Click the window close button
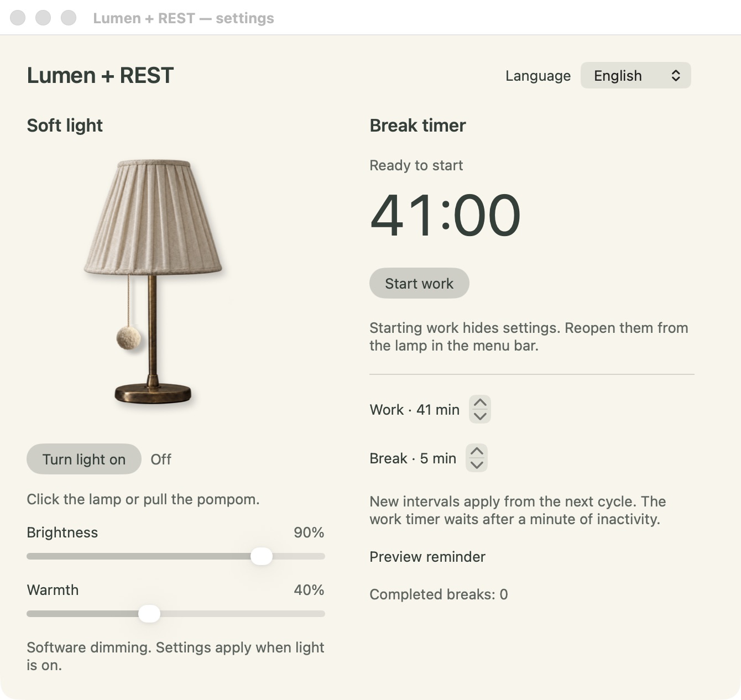 pos(18,18)
